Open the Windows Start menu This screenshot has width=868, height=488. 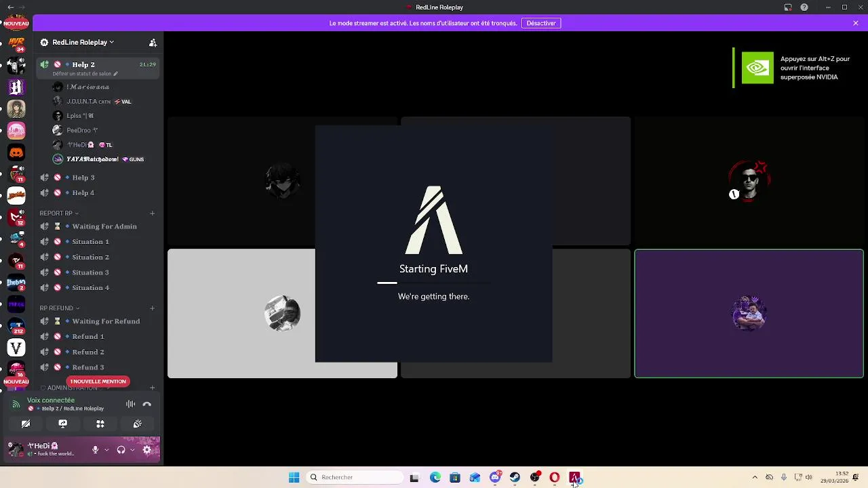click(x=294, y=477)
